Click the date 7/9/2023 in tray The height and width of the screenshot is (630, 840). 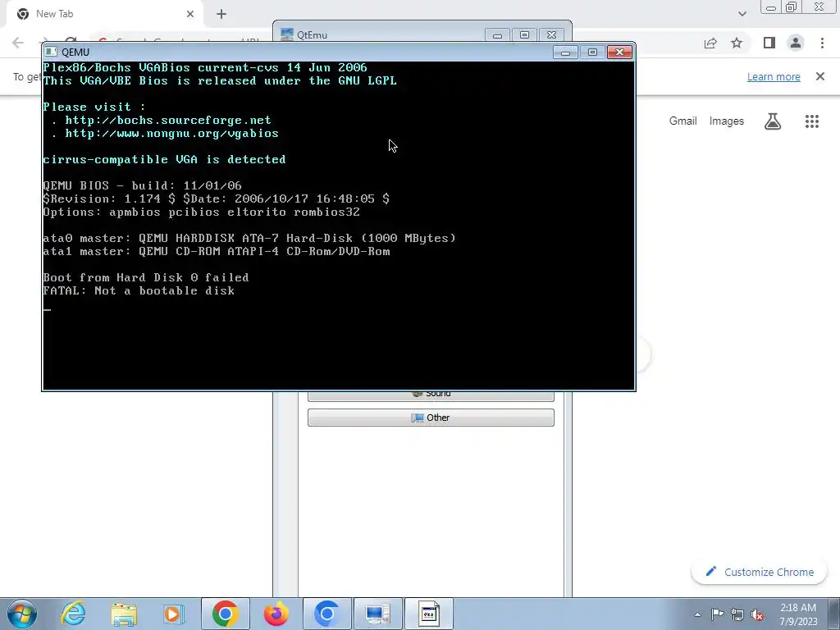[x=798, y=622]
